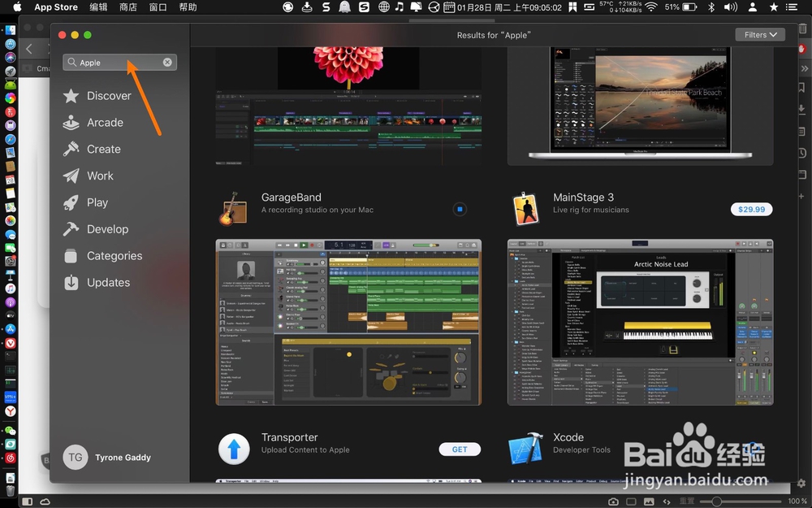Viewport: 812px width, 508px height.
Task: Open Tyrone Gaddy account profile
Action: tap(106, 457)
